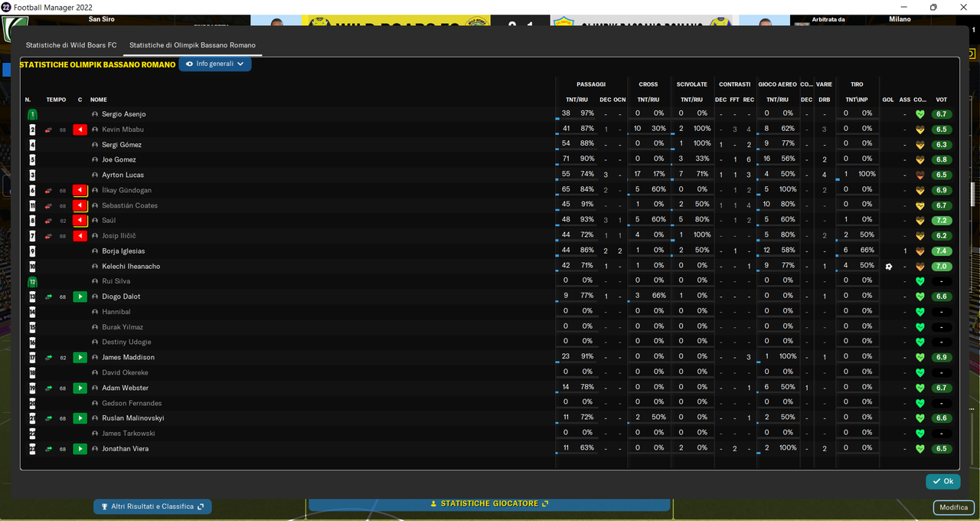Open the Statistiche Giocatore panel
This screenshot has width=980, height=521.
click(489, 504)
